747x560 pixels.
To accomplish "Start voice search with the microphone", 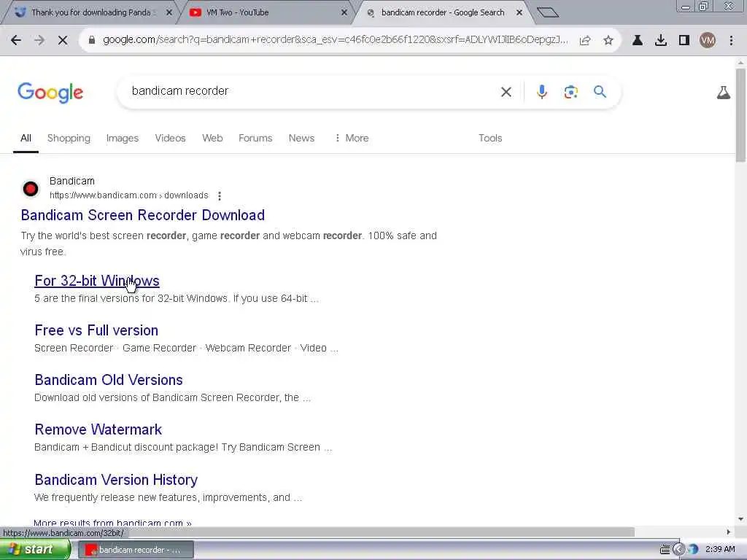I will click(x=542, y=91).
